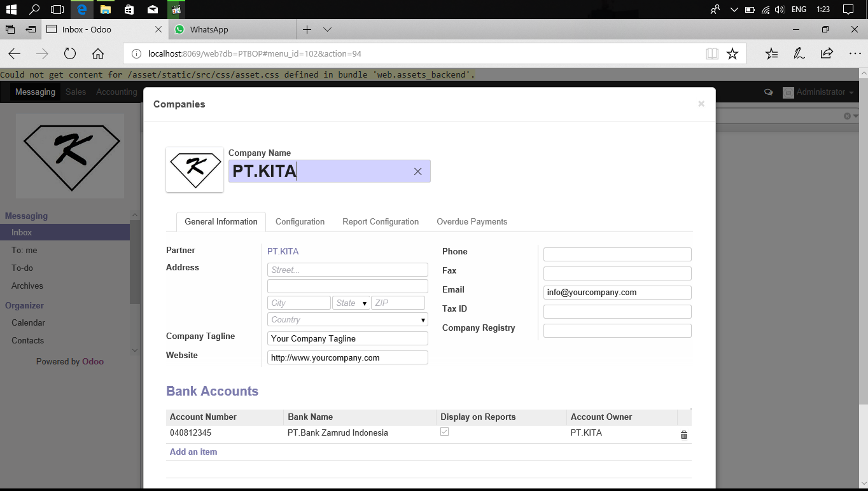Click the Phone input field

(617, 254)
